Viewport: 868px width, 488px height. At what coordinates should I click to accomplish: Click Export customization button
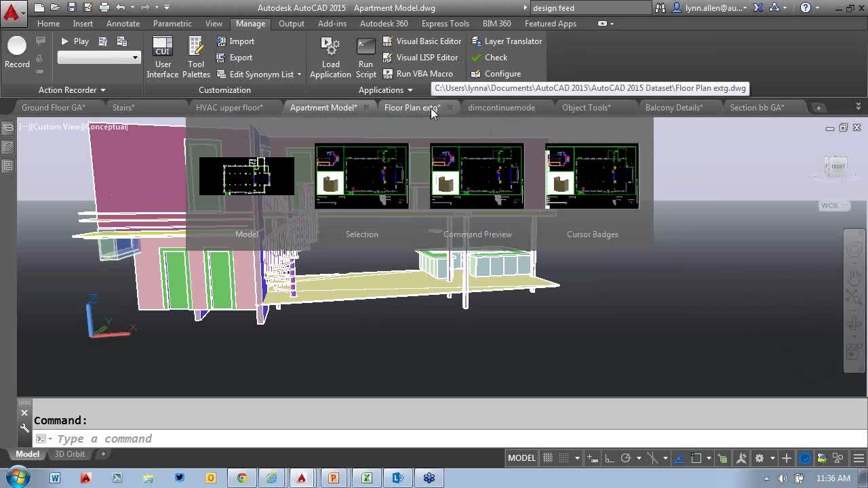tap(235, 58)
